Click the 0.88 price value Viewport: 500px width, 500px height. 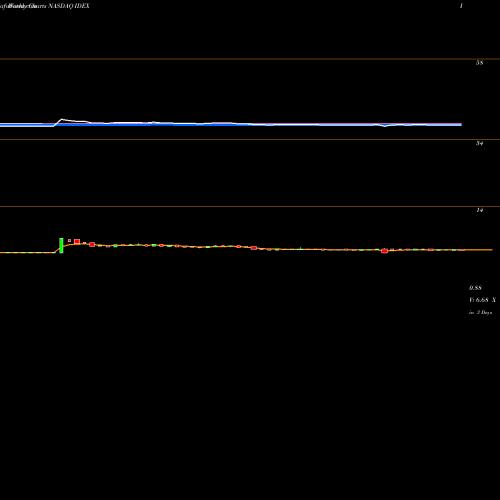[x=475, y=288]
